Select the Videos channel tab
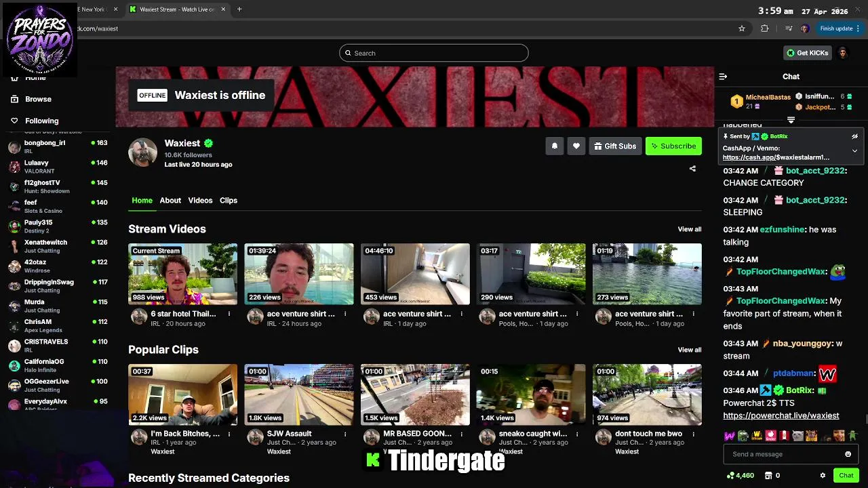The width and height of the screenshot is (868, 488). click(x=200, y=201)
